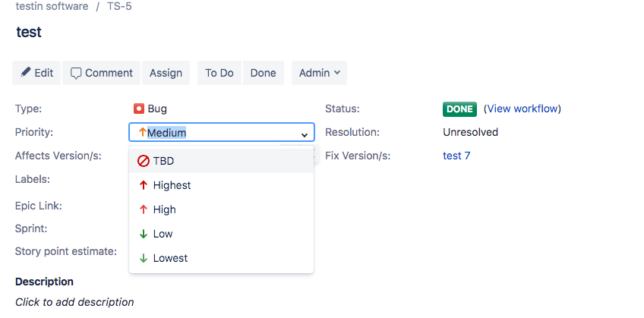Click the TBD prohibited-circle icon
Image resolution: width=644 pixels, height=318 pixels.
[x=143, y=161]
